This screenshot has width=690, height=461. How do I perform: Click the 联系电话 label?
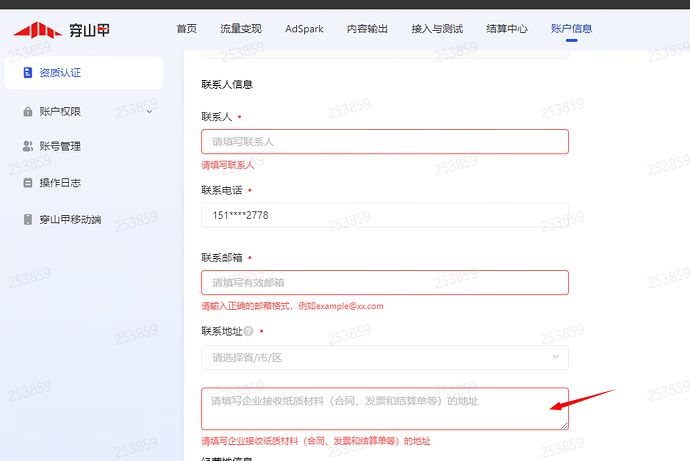point(222,190)
